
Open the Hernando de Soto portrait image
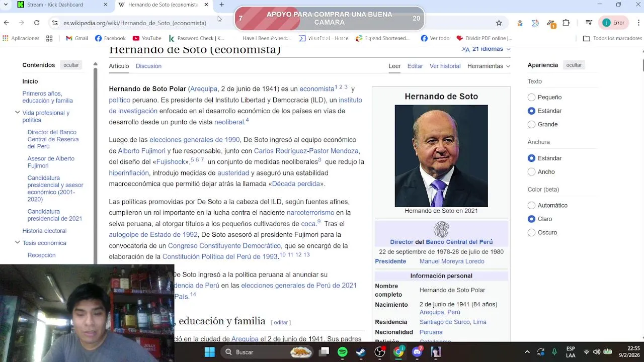click(441, 156)
